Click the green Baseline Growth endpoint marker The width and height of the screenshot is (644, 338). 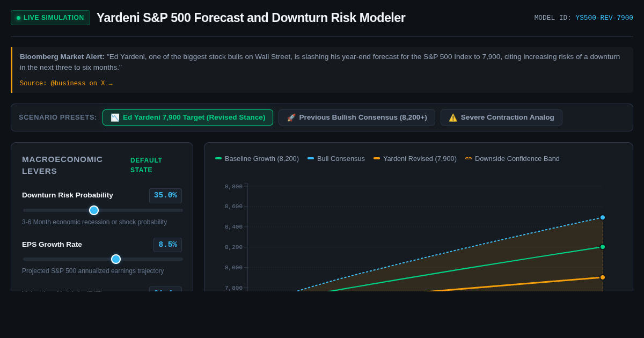click(603, 247)
